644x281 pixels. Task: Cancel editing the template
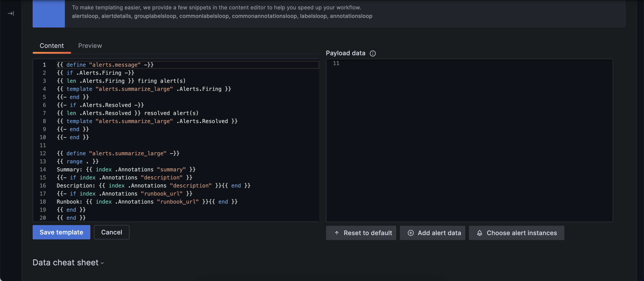pyautogui.click(x=112, y=232)
